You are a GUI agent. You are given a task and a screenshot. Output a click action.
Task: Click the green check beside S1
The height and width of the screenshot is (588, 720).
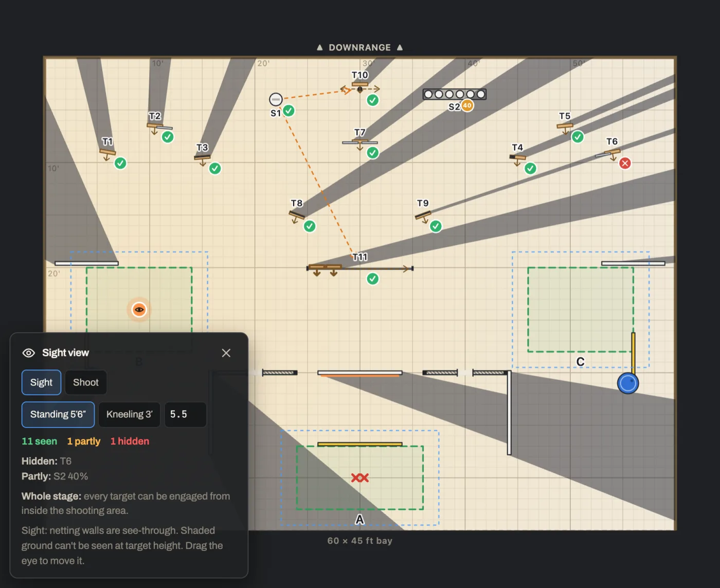289,111
